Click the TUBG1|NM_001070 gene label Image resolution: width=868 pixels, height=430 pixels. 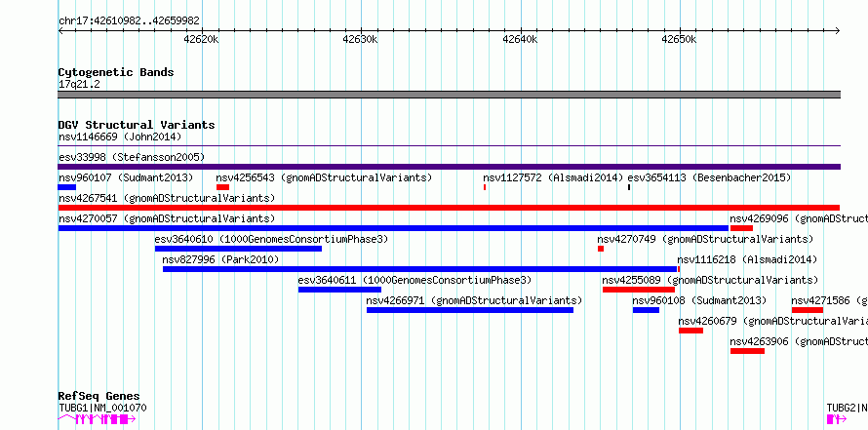point(102,408)
